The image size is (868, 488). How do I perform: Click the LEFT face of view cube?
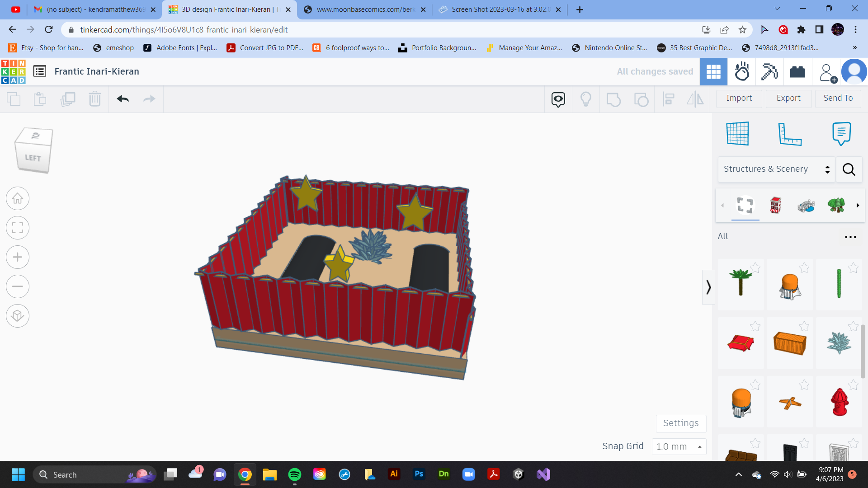[33, 158]
